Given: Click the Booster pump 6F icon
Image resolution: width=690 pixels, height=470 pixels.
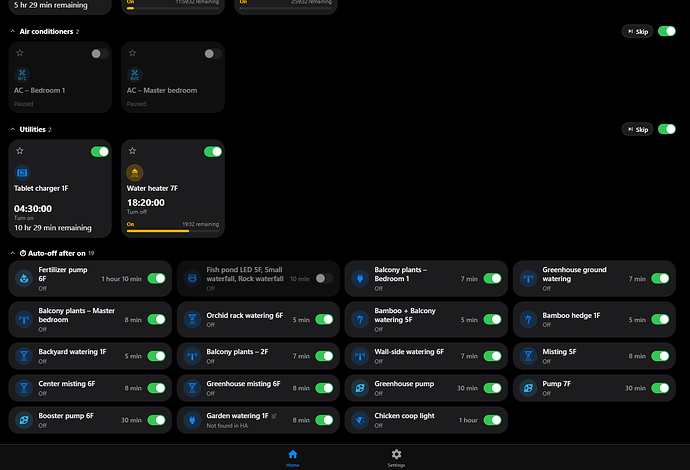Looking at the screenshot, I should (x=24, y=420).
